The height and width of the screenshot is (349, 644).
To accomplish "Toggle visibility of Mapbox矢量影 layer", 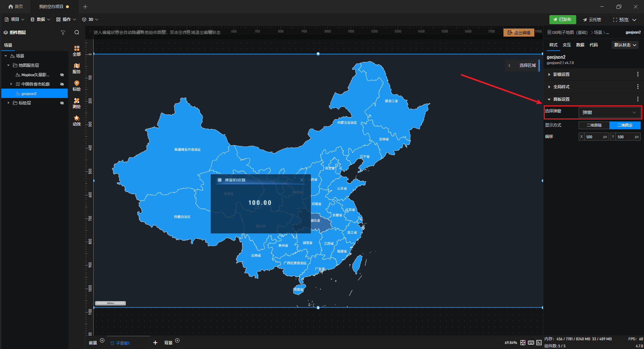I will (x=62, y=75).
